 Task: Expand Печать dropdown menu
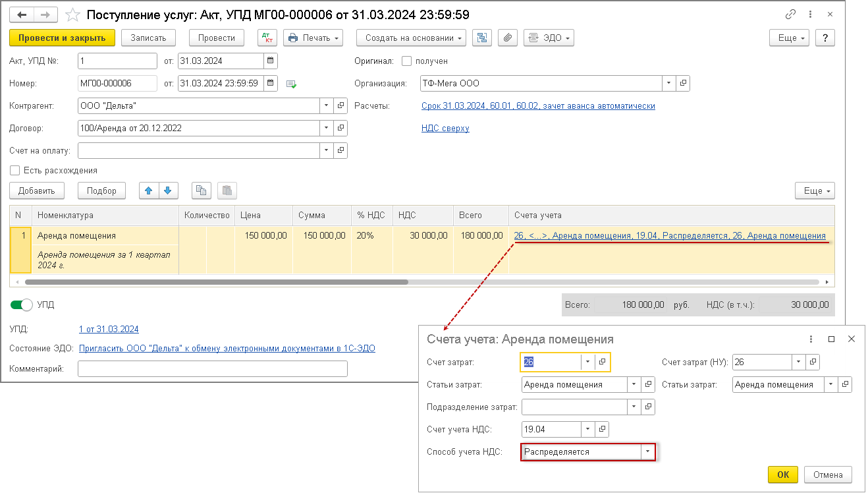[x=313, y=38]
